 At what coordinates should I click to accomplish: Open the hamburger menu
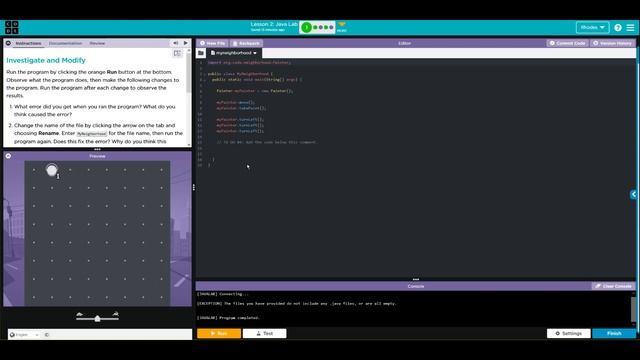coord(631,27)
